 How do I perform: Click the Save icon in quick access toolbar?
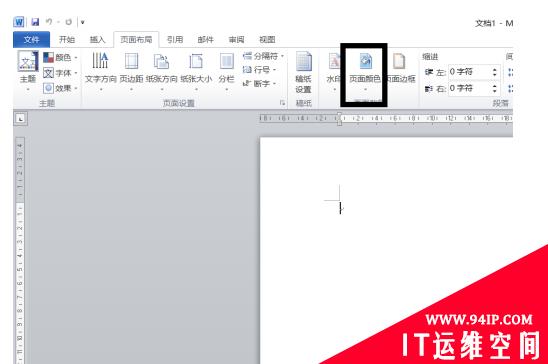[35, 22]
